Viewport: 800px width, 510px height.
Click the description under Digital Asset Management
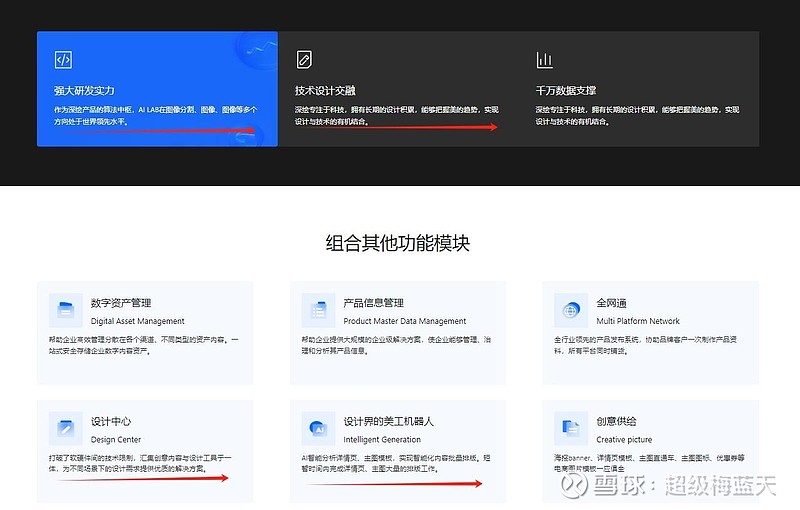coord(143,345)
